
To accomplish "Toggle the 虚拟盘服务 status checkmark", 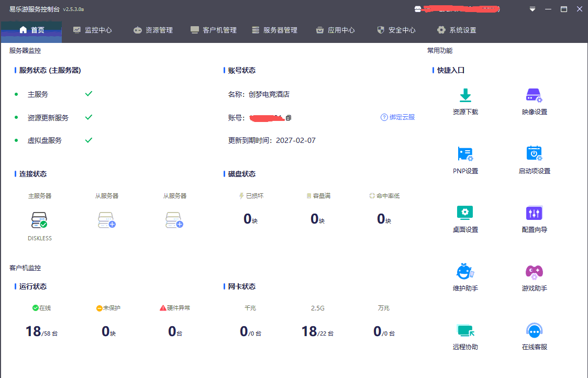I will pyautogui.click(x=88, y=140).
